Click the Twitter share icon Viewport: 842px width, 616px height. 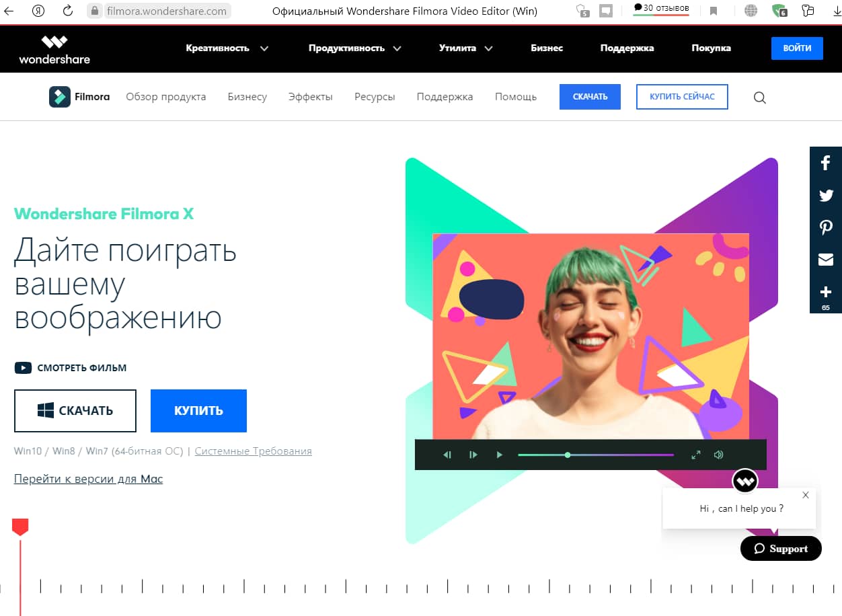point(826,195)
